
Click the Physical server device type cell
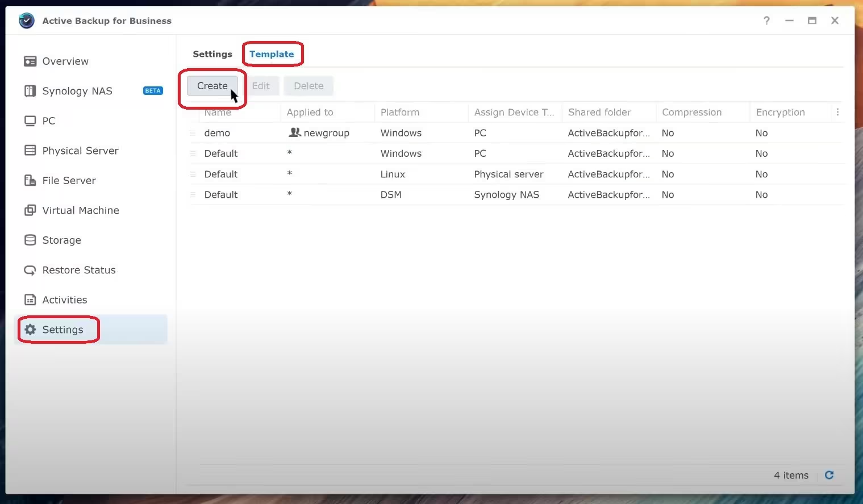tap(509, 174)
